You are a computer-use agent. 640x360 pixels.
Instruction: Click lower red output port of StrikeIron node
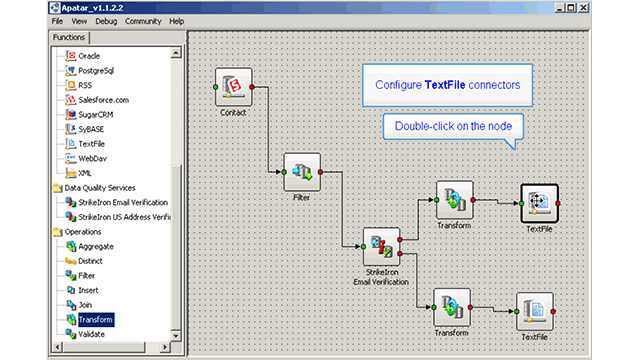coord(400,254)
